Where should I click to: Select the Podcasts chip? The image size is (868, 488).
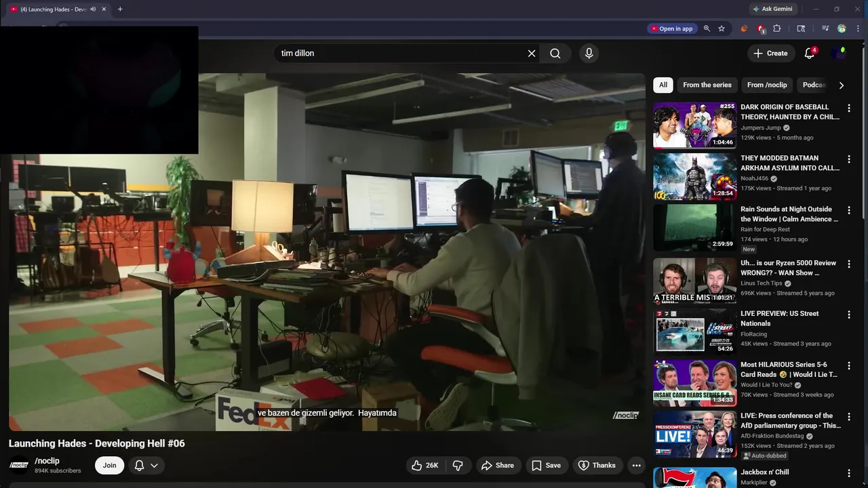click(x=814, y=85)
